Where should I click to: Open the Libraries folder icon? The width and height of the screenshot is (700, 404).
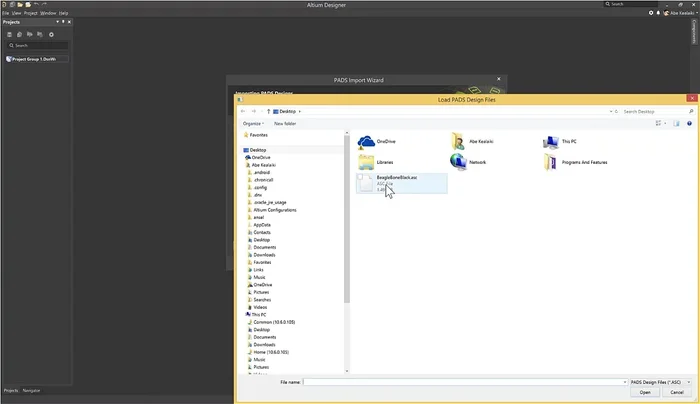[366, 161]
